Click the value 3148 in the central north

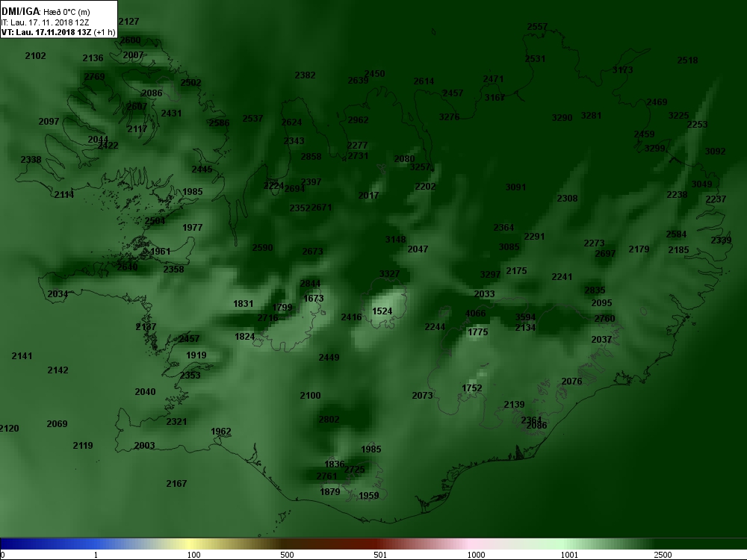tap(395, 240)
